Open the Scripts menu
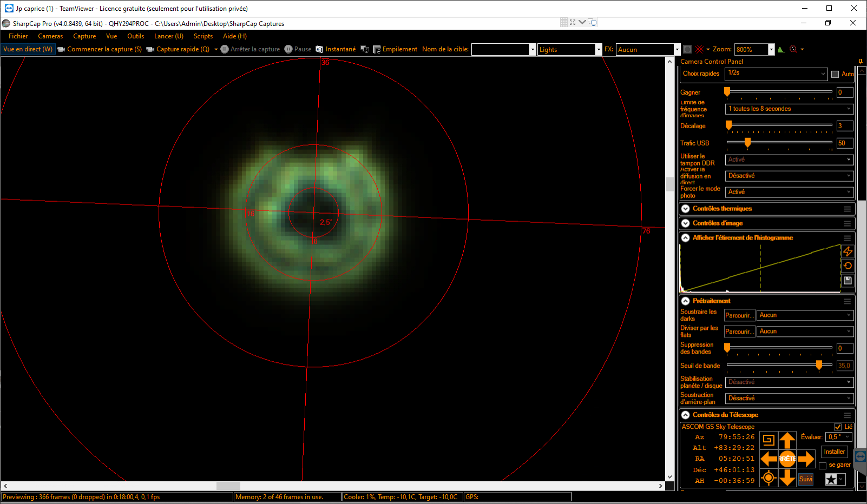867x504 pixels. [x=203, y=36]
